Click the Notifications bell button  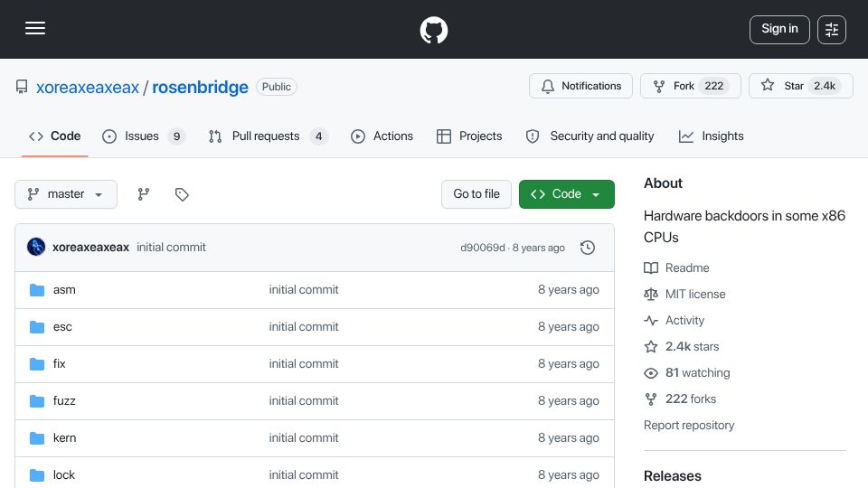[x=580, y=86]
